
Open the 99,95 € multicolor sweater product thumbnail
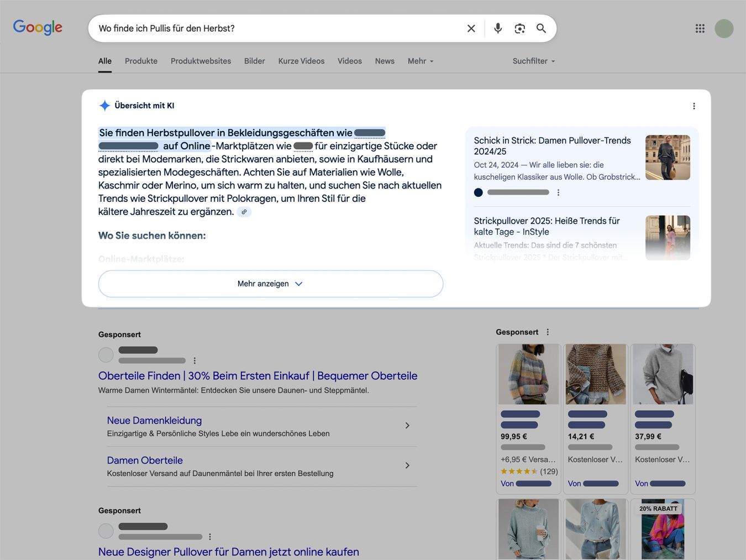(x=528, y=374)
